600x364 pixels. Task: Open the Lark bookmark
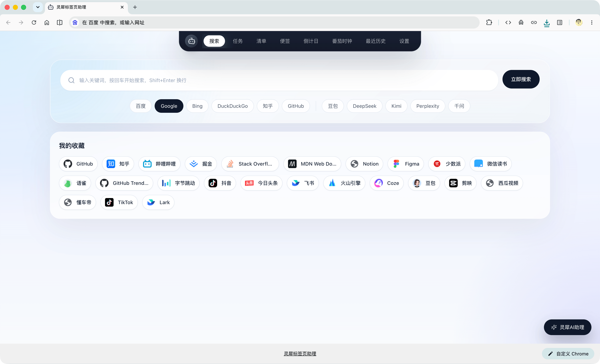pos(158,202)
